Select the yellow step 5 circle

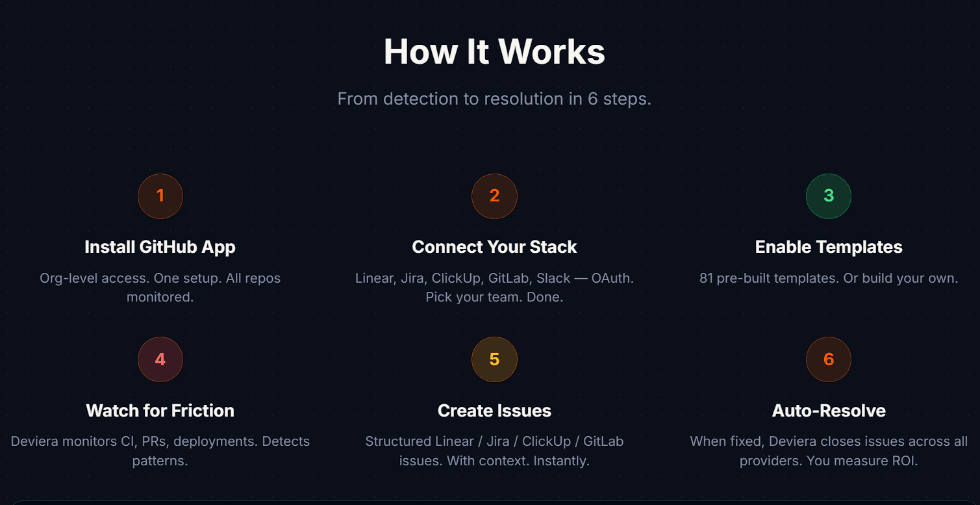coord(494,359)
